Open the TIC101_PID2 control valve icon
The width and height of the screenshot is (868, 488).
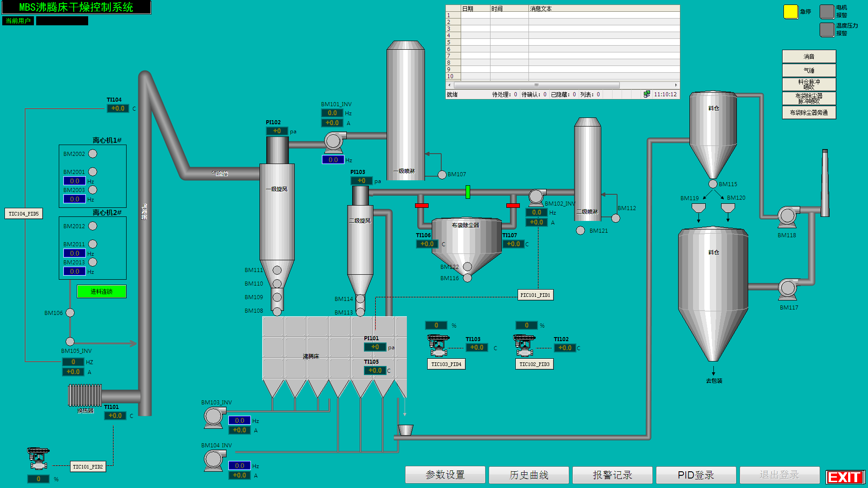38,458
